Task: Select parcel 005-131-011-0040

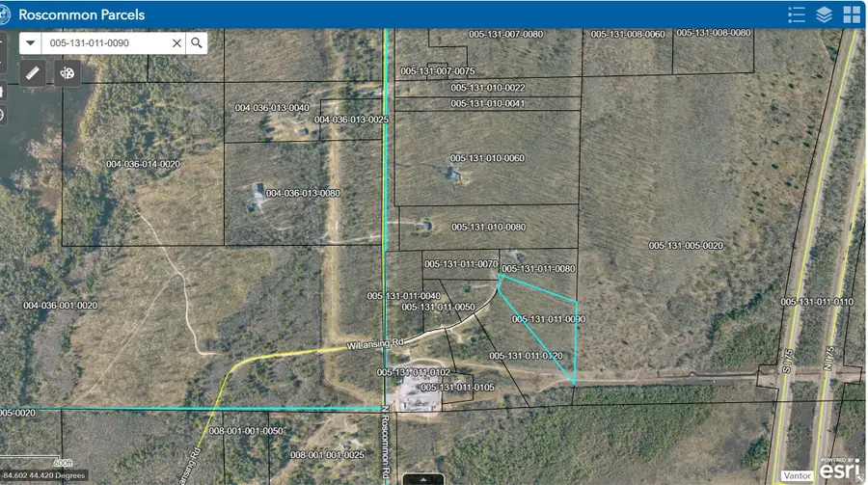Action: (x=403, y=296)
